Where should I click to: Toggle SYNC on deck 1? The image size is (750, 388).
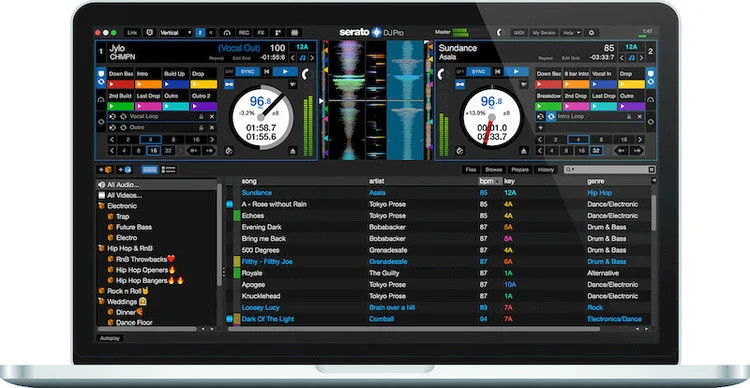(x=247, y=72)
